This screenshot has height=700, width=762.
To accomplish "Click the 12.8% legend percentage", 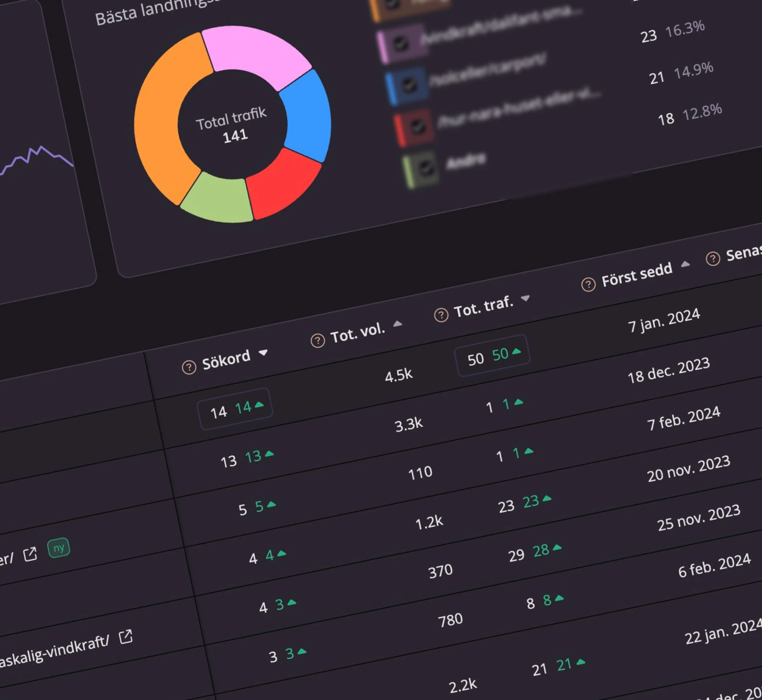I will coord(702,113).
